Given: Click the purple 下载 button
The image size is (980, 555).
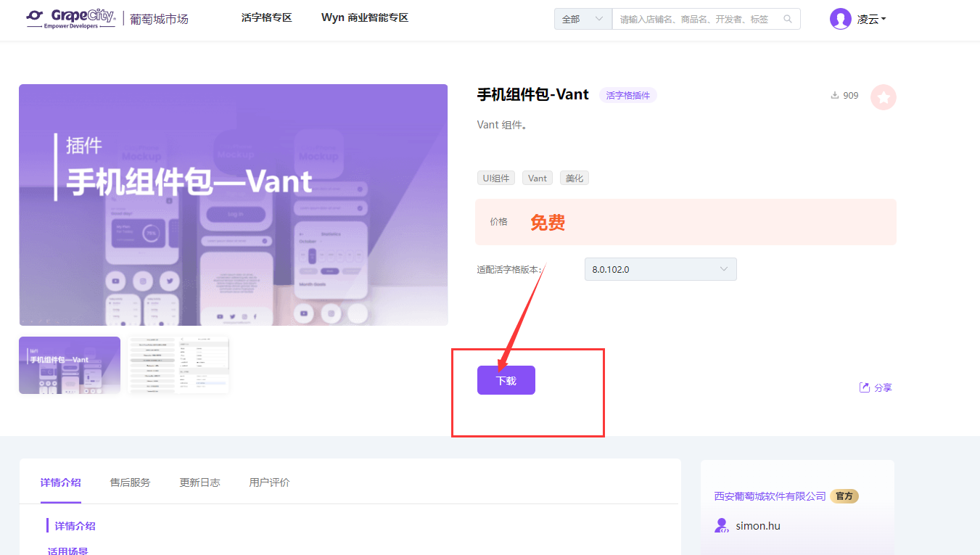Looking at the screenshot, I should click(506, 380).
